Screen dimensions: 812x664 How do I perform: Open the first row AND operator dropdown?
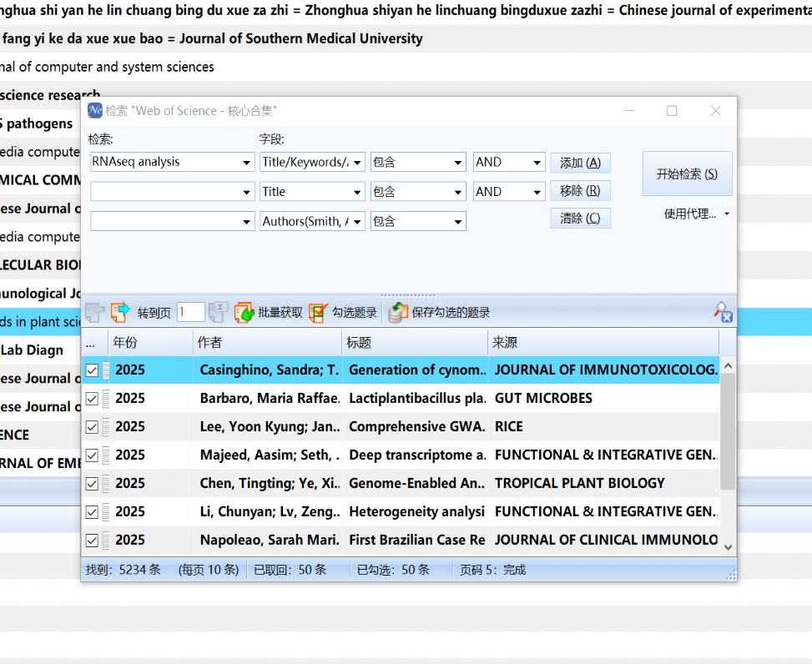(537, 163)
